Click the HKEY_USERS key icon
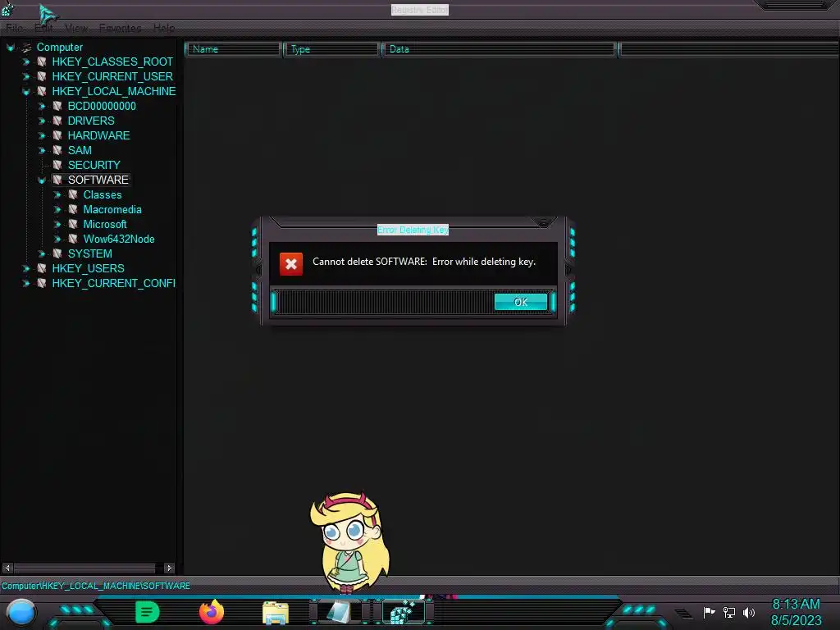The image size is (840, 630). pos(41,268)
